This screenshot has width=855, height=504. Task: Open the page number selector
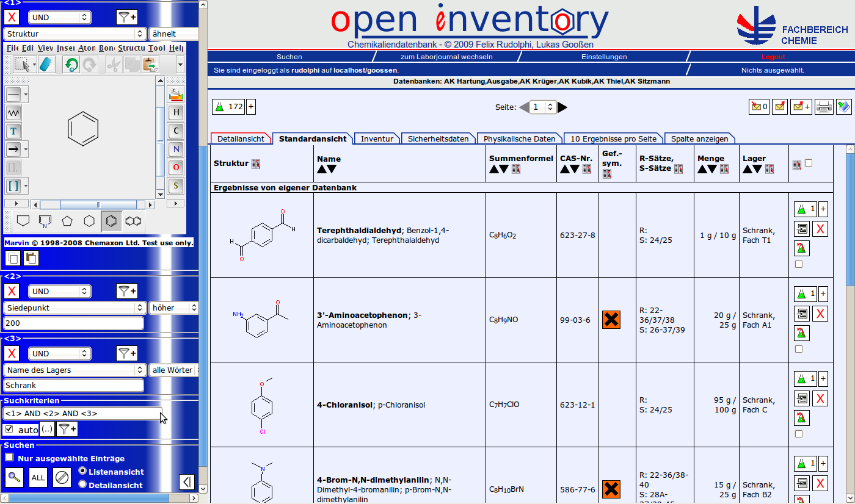542,107
